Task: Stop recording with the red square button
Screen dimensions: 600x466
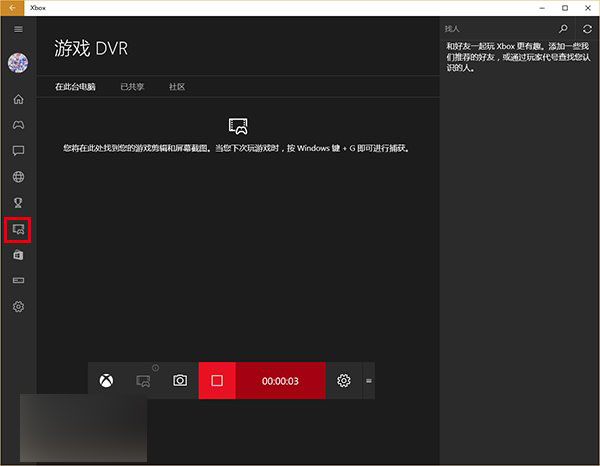Action: point(217,381)
